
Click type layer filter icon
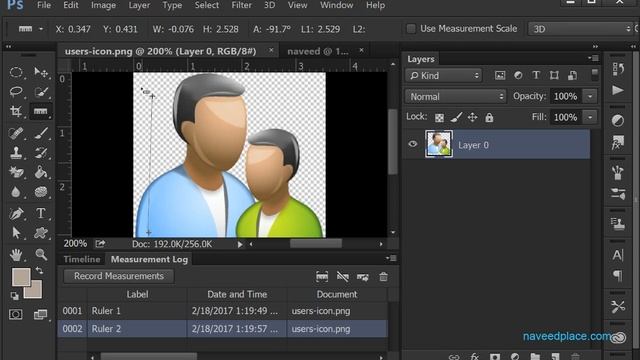click(x=536, y=76)
